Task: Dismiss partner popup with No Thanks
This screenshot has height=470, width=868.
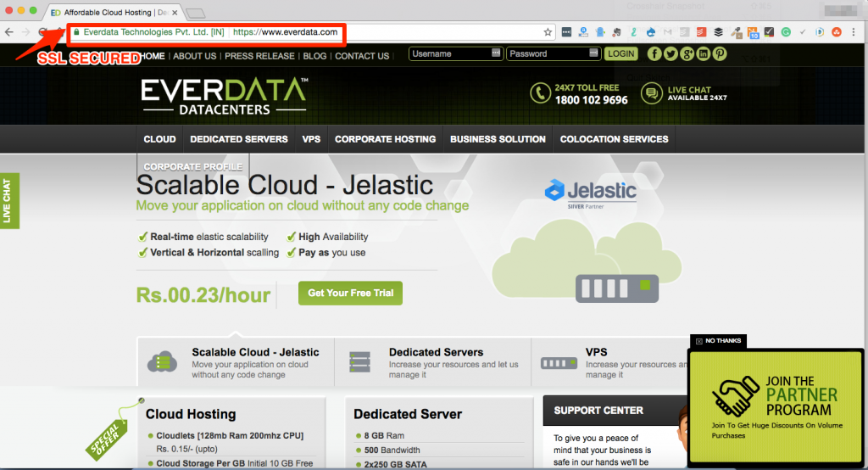Action: 717,341
